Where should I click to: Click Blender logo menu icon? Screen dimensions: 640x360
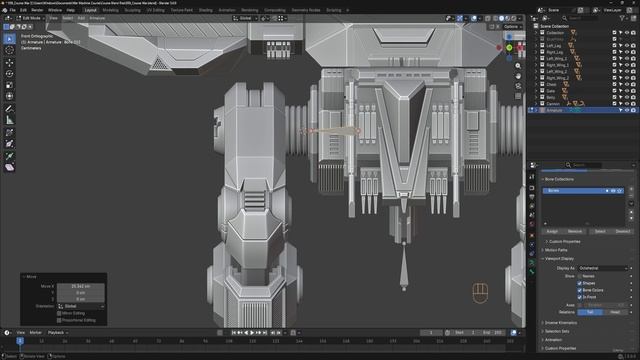pos(4,10)
